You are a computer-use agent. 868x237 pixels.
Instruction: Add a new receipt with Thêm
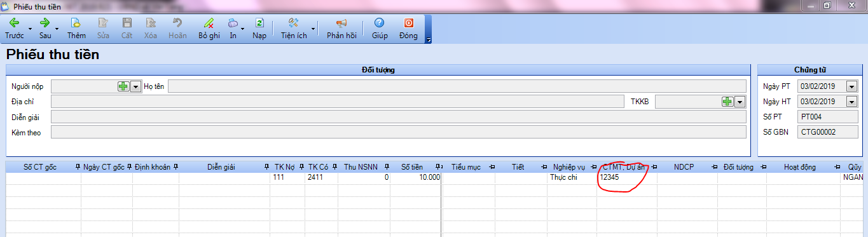click(76, 23)
